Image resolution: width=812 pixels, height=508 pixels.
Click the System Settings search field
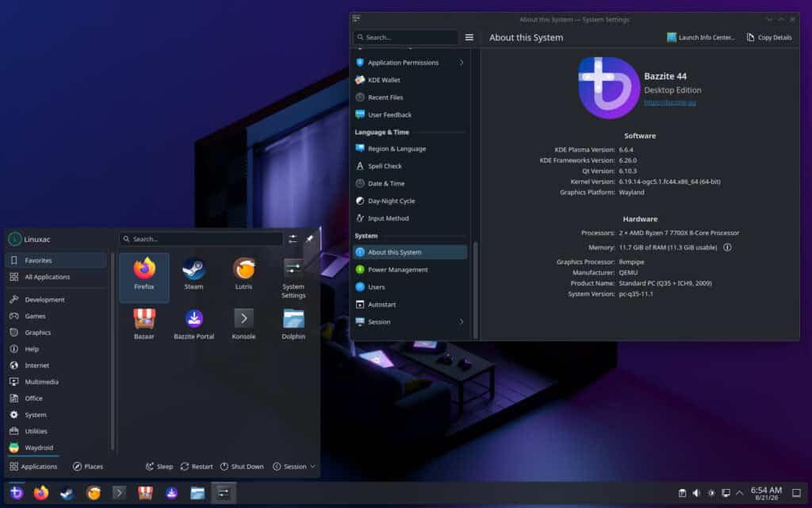[406, 37]
